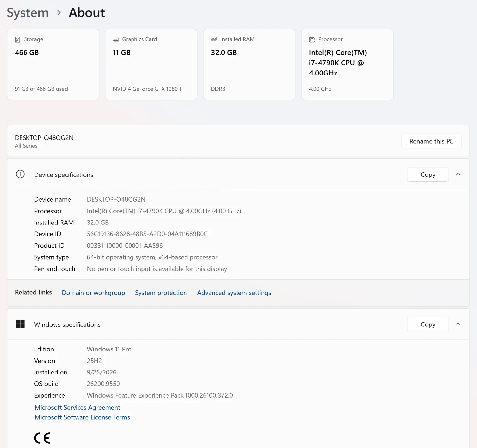Click the Device ID value 56C19136-8628-48B5-A2D0-04A111689B0C

pos(147,234)
